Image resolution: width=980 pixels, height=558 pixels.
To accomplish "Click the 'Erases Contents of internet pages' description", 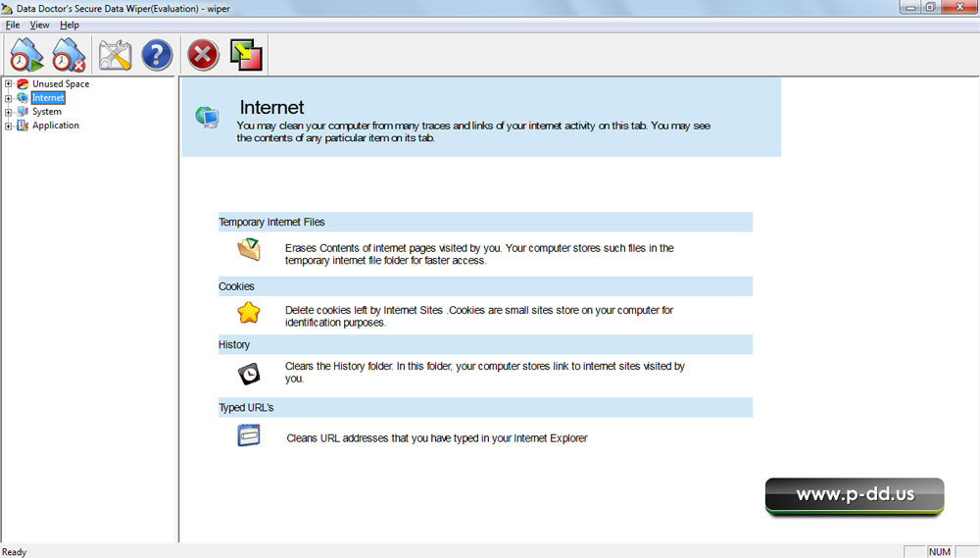I will point(479,254).
